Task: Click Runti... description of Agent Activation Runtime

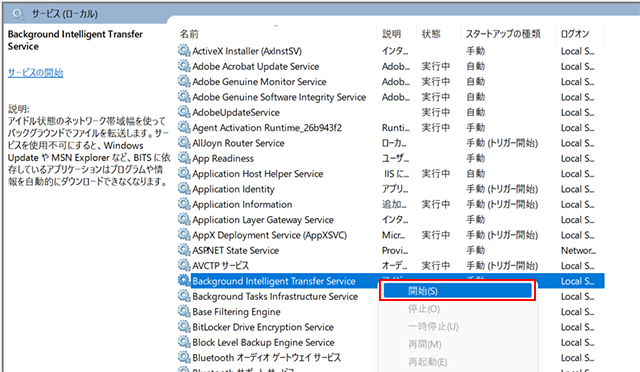Action: tap(396, 128)
